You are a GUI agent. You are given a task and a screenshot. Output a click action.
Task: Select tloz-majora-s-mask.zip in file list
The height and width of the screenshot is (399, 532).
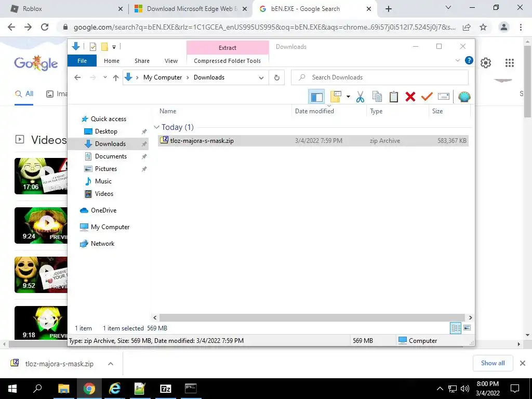(x=313, y=140)
